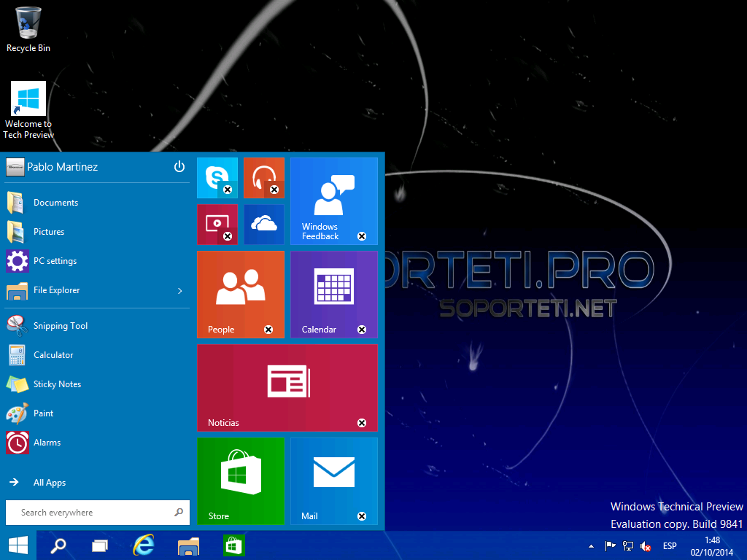
Task: Expand the File Explorer submenu arrow
Action: tap(179, 290)
